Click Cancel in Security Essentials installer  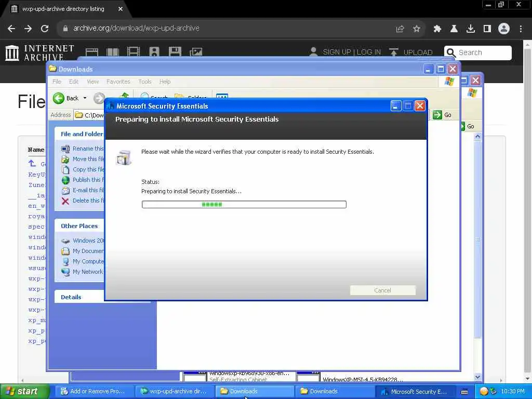[382, 290]
